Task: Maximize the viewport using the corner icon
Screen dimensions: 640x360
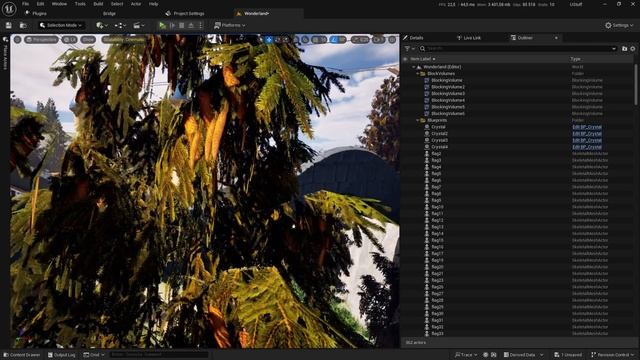Action: [392, 40]
